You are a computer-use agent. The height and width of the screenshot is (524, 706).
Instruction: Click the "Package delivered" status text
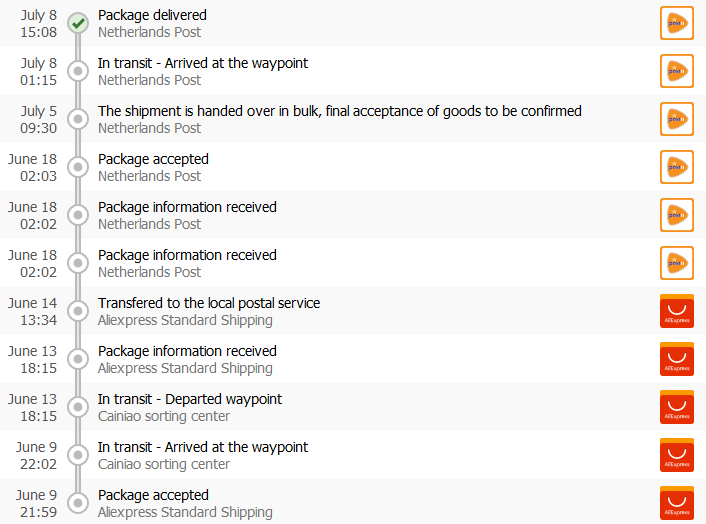coord(152,15)
